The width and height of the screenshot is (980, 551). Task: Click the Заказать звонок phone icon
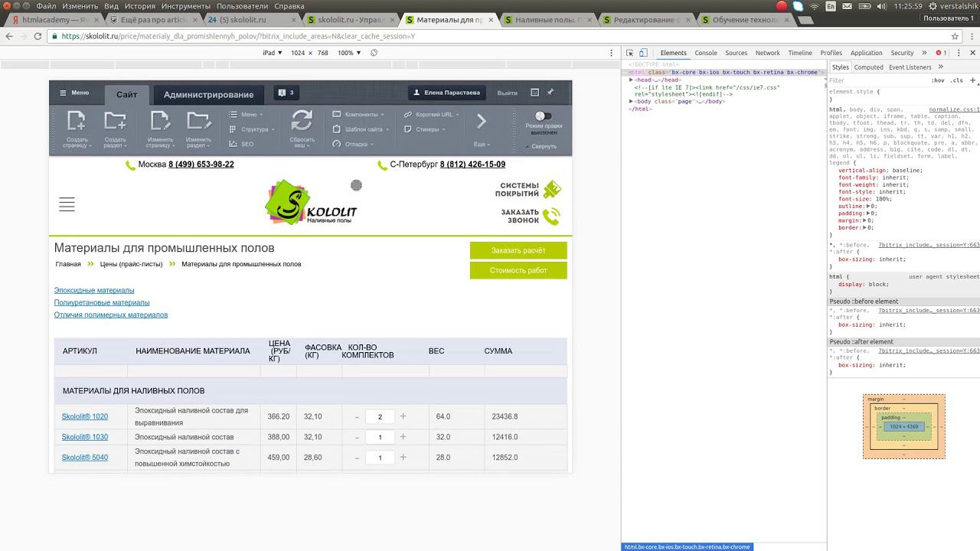pyautogui.click(x=551, y=216)
